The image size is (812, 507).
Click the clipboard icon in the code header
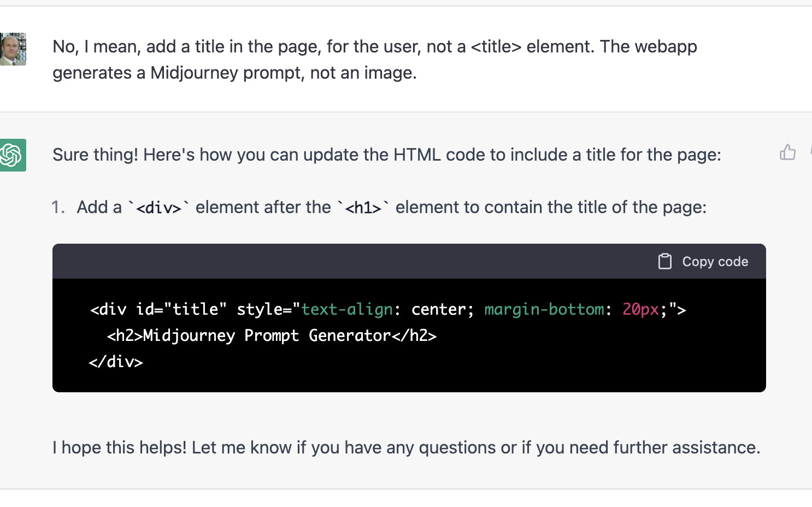click(664, 261)
